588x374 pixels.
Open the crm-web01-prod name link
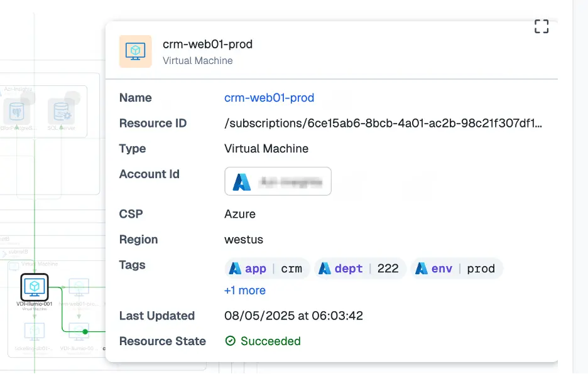click(269, 98)
